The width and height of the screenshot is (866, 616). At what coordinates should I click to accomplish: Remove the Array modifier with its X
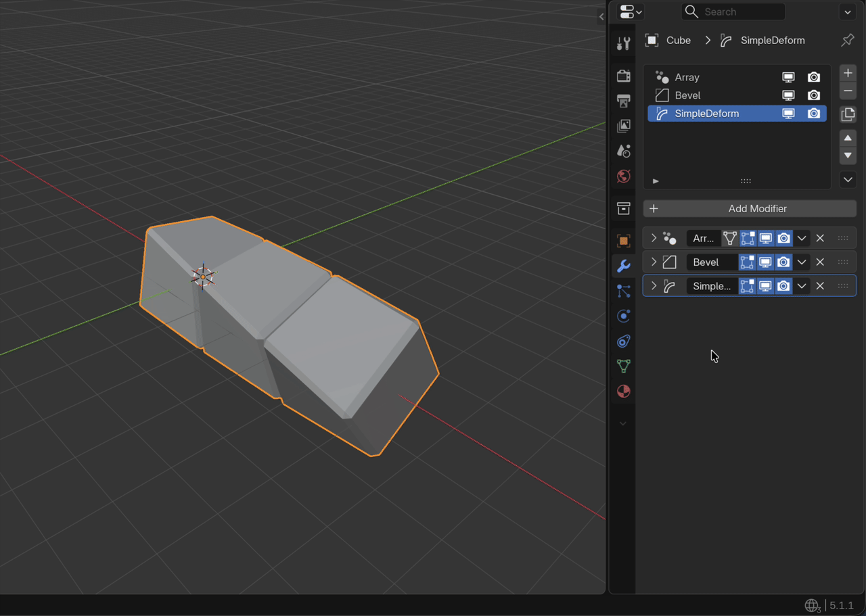(x=820, y=238)
